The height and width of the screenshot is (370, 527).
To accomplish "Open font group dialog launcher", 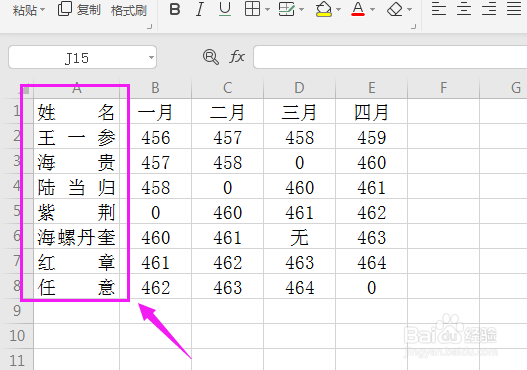I will point(414,27).
